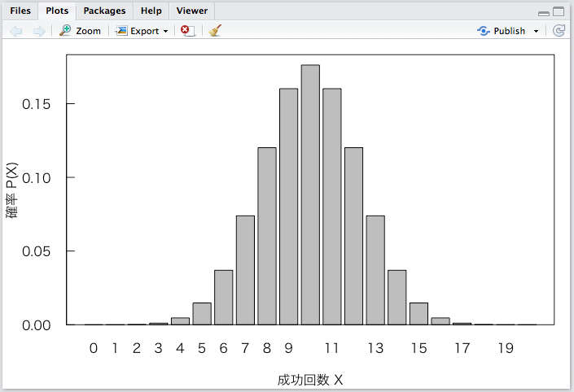Click the x-axis title 成功回数 X
Viewport: 574px width, 392px height.
pyautogui.click(x=310, y=380)
